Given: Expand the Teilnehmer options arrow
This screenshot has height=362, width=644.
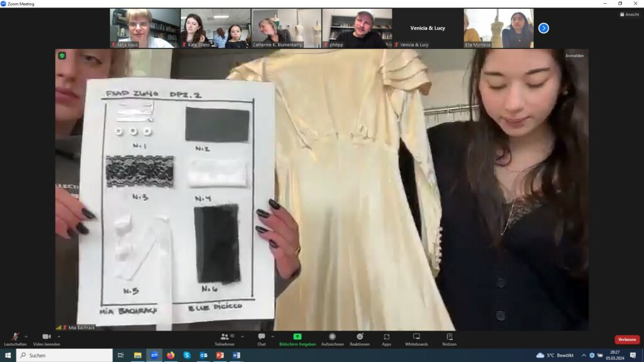Looking at the screenshot, I should [242, 336].
